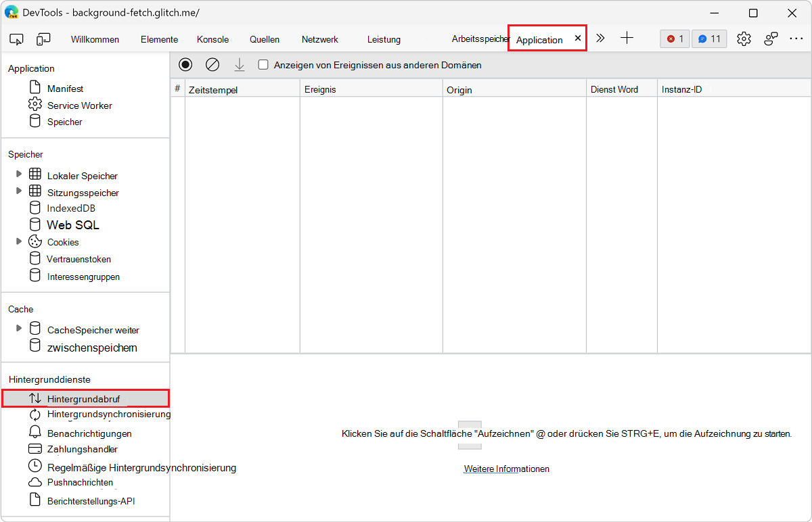
Task: Expand the Sitzungsspeicher tree node
Action: [18, 191]
